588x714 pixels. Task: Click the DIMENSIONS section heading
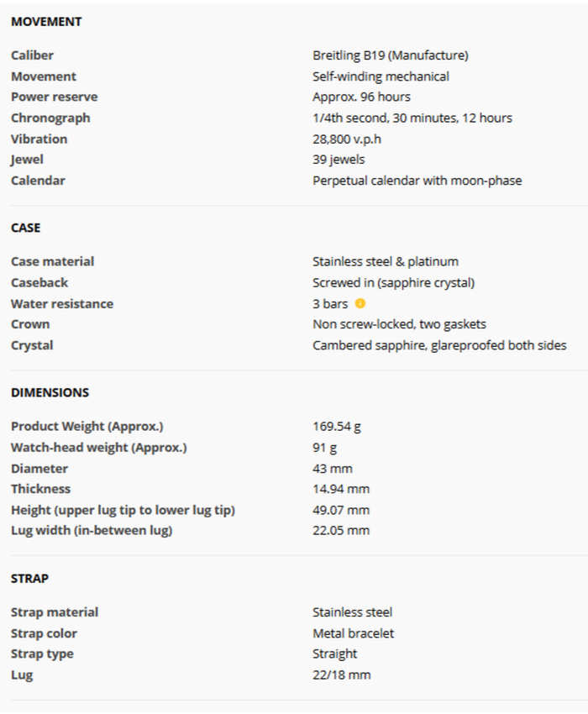pyautogui.click(x=50, y=392)
